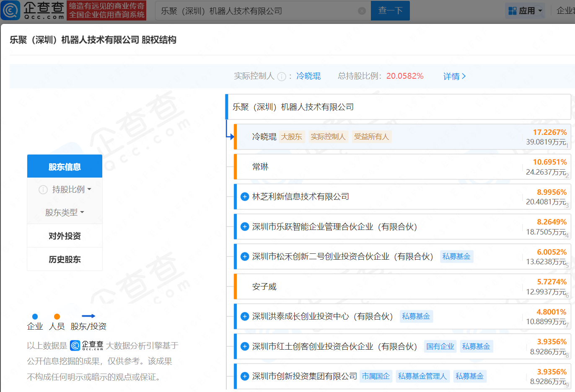
Task: Click the 10.8899万元 capital amount
Action: [546, 322]
